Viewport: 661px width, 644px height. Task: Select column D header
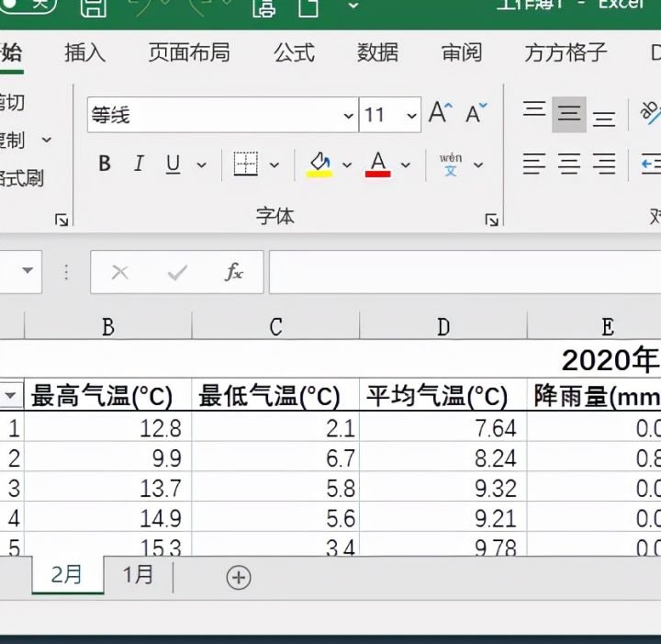(443, 326)
